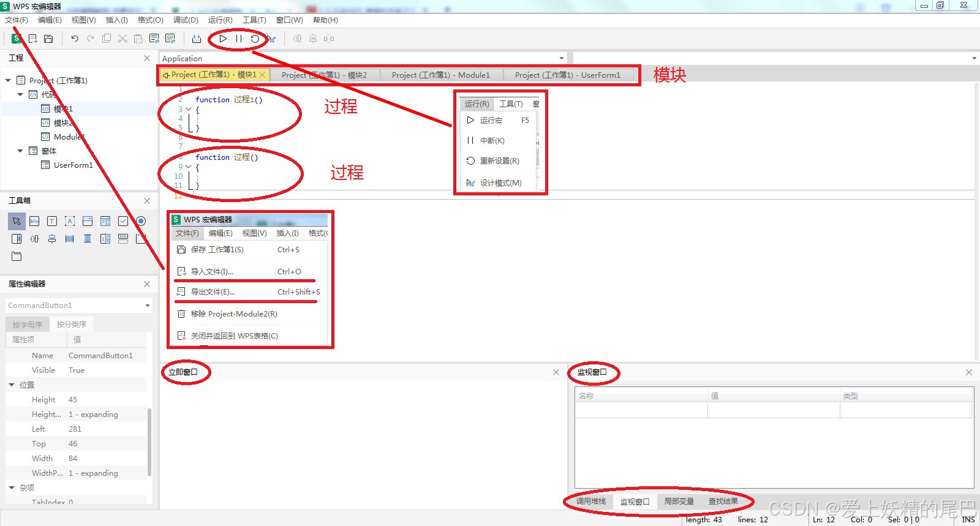This screenshot has width=980, height=526.
Task: Collapse the Project (工作簿1) tree node
Action: [8, 80]
